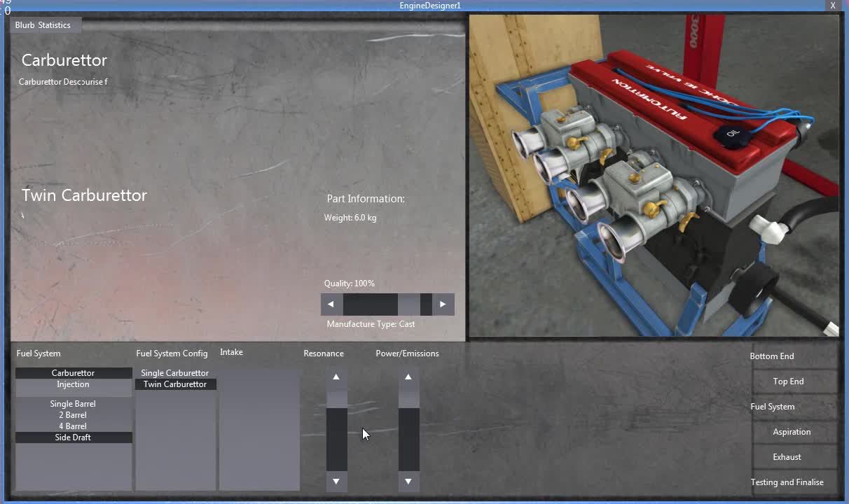Click the up arrow on the Resonance slider

point(336,377)
